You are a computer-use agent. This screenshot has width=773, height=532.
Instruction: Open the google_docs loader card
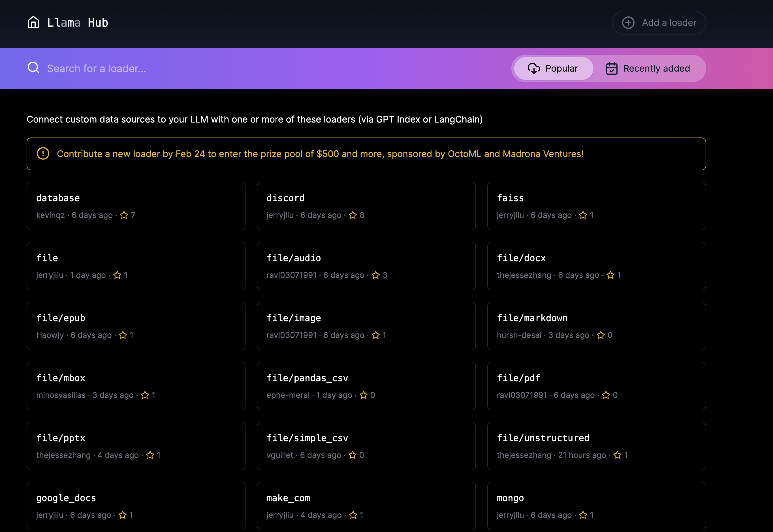click(x=136, y=506)
